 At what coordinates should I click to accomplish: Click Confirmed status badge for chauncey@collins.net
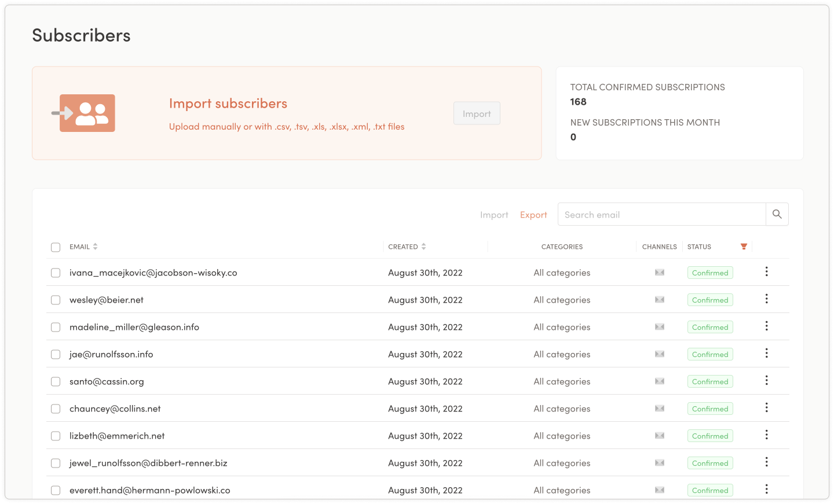coord(710,409)
